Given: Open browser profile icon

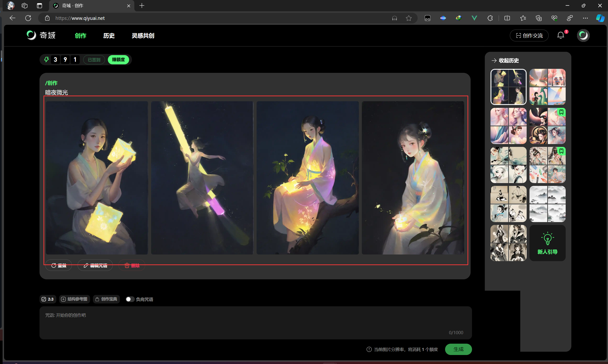Looking at the screenshot, I should point(10,6).
